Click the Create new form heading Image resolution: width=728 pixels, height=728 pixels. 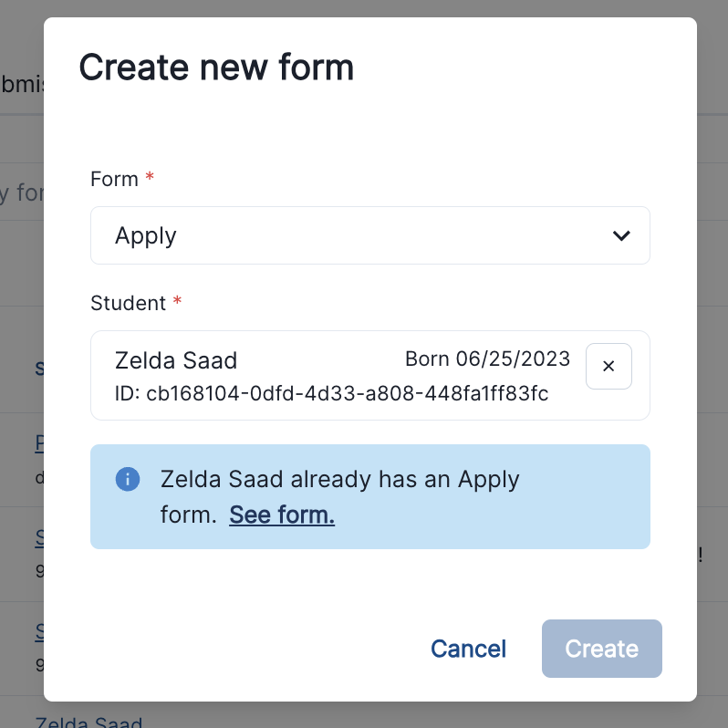tap(216, 68)
